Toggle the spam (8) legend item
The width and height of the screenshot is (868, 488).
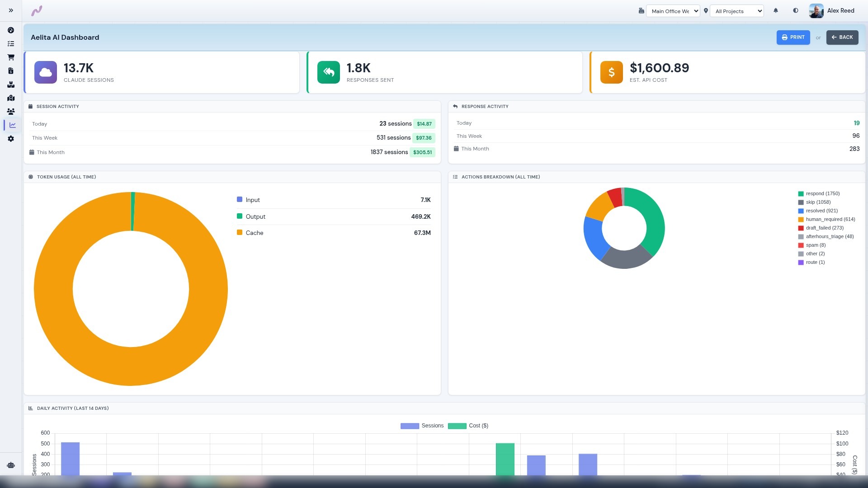pos(811,245)
